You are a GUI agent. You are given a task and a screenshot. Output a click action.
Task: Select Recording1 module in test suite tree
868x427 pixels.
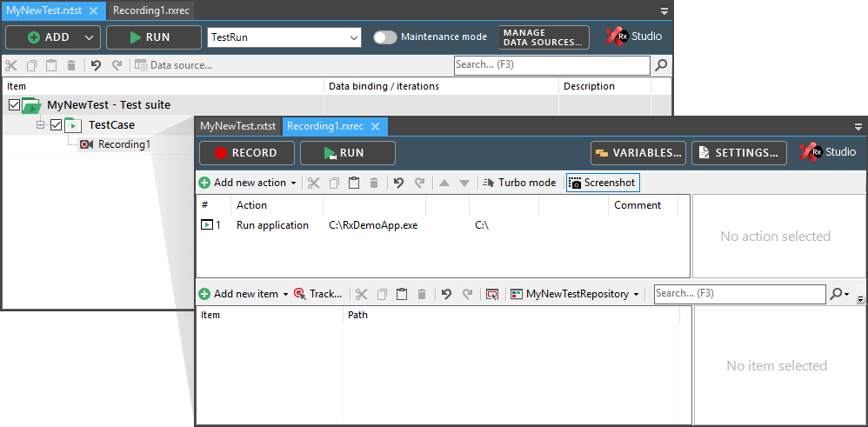click(x=115, y=144)
